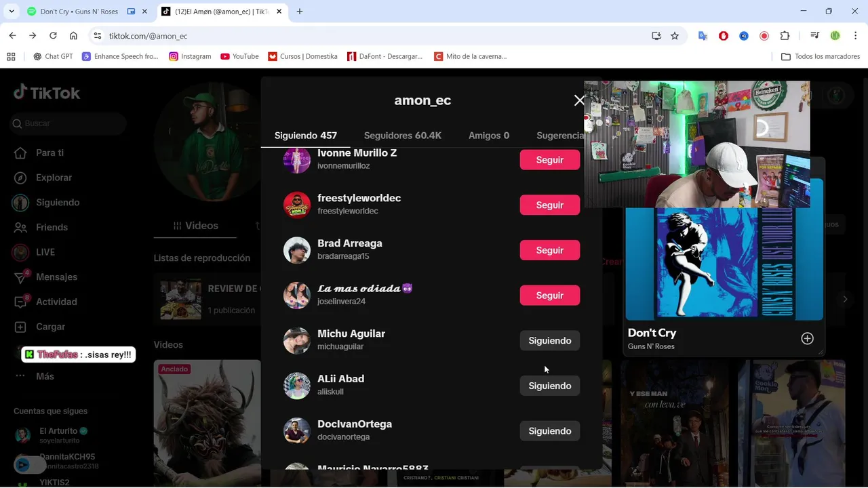Image resolution: width=868 pixels, height=488 pixels.
Task: Open Ivonne Murillo Z profile avatar
Action: (296, 160)
